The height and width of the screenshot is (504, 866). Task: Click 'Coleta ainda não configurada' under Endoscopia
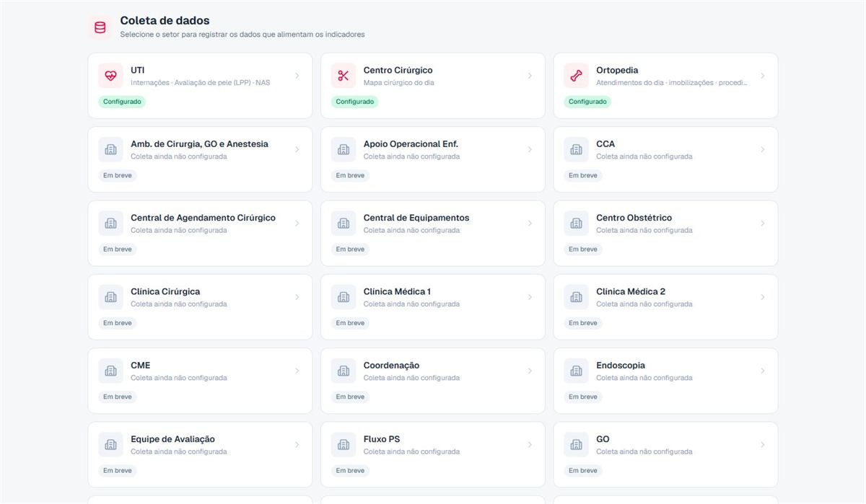(x=644, y=378)
